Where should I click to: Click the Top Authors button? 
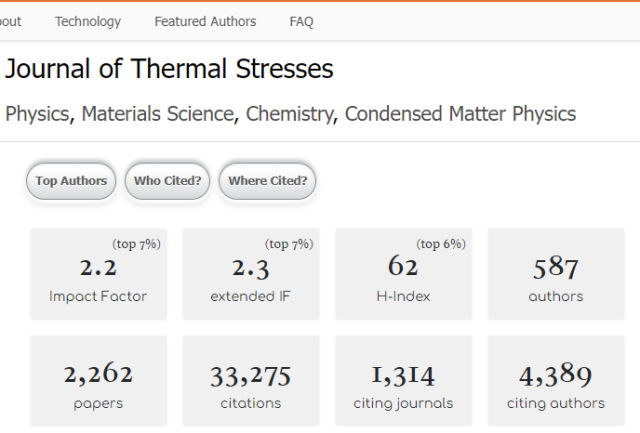pos(71,181)
